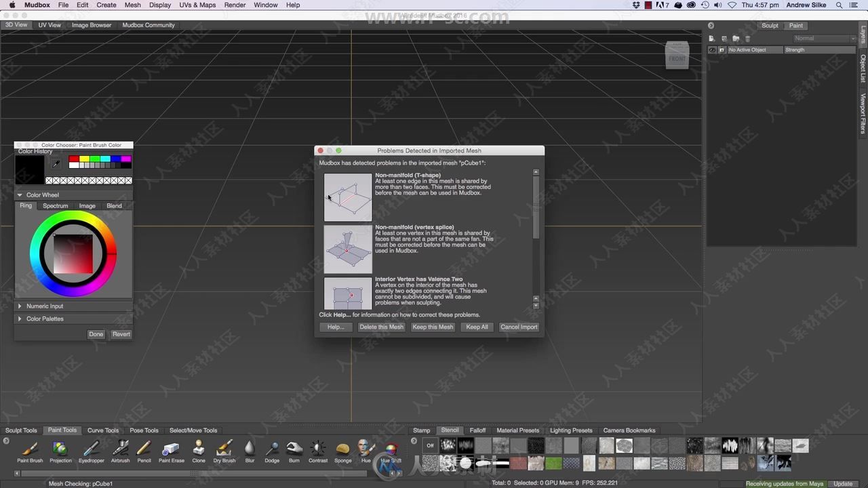Choose the Pencil tool
This screenshot has height=488, width=868.
pos(144,451)
